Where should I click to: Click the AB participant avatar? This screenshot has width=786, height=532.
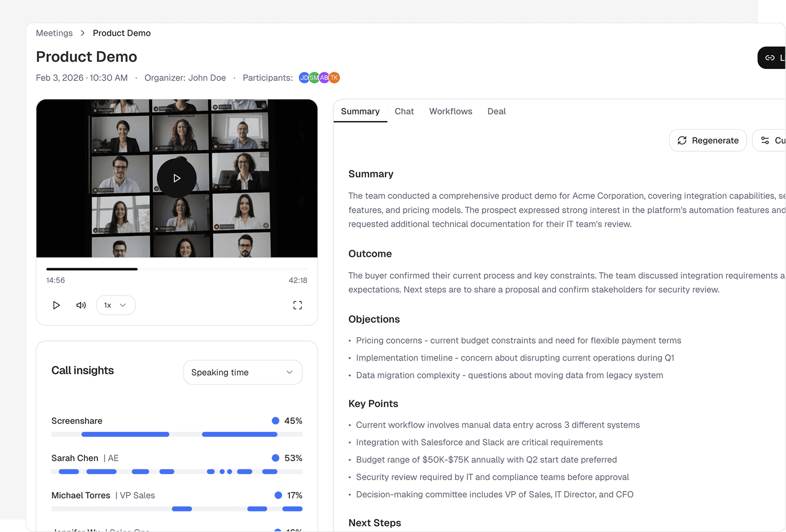324,78
